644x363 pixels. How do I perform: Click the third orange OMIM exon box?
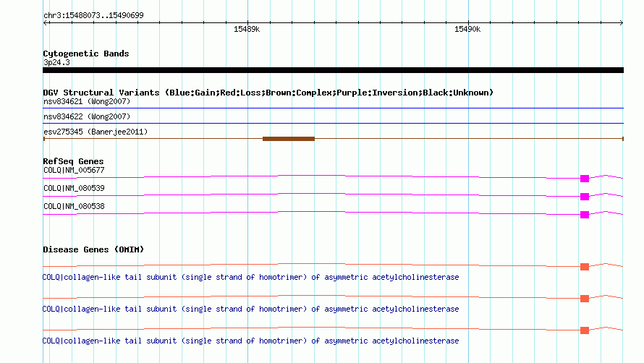tap(585, 330)
